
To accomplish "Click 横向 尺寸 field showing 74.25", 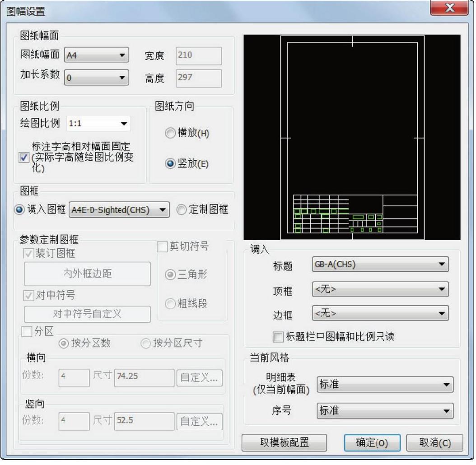I will click(144, 377).
